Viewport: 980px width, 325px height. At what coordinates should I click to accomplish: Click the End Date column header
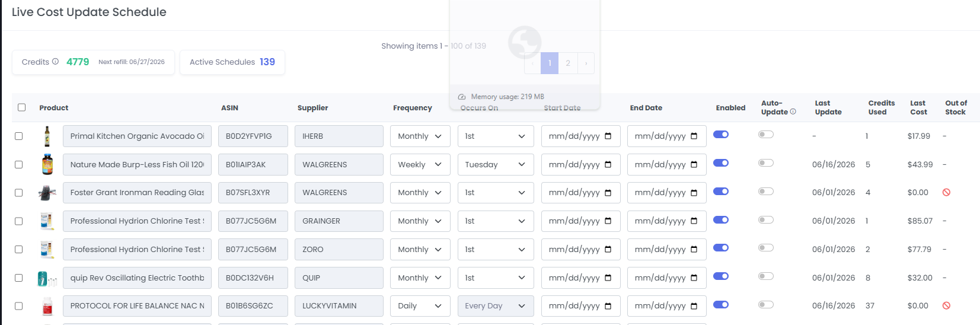coord(646,107)
